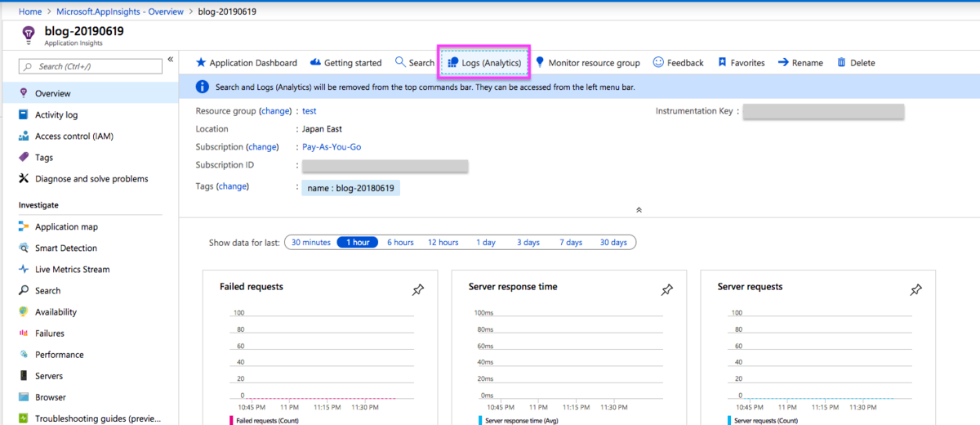
Task: Show data for last 30 minutes
Action: coord(311,243)
